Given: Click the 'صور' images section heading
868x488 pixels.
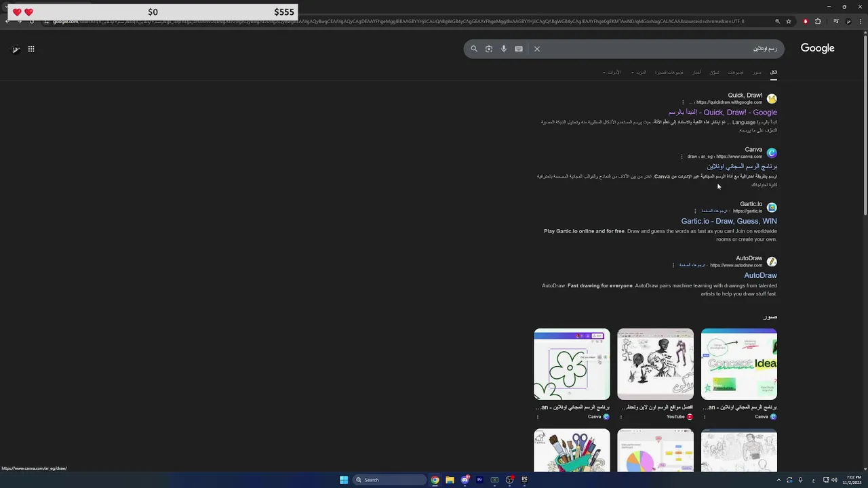Looking at the screenshot, I should (770, 317).
